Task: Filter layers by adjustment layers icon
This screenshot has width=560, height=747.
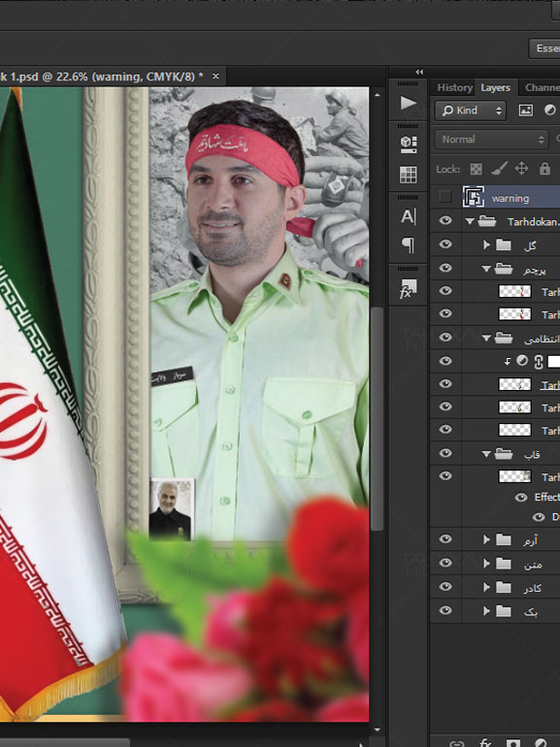Action: point(549,110)
